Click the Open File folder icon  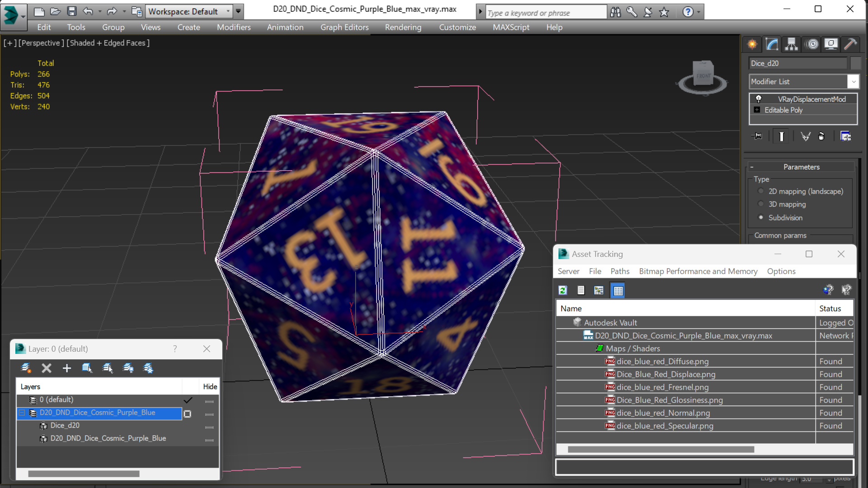point(55,11)
